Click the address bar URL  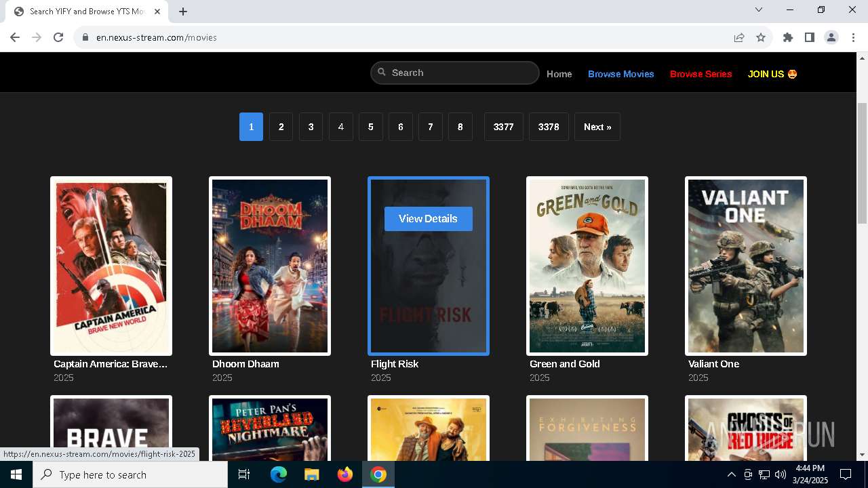pos(157,37)
